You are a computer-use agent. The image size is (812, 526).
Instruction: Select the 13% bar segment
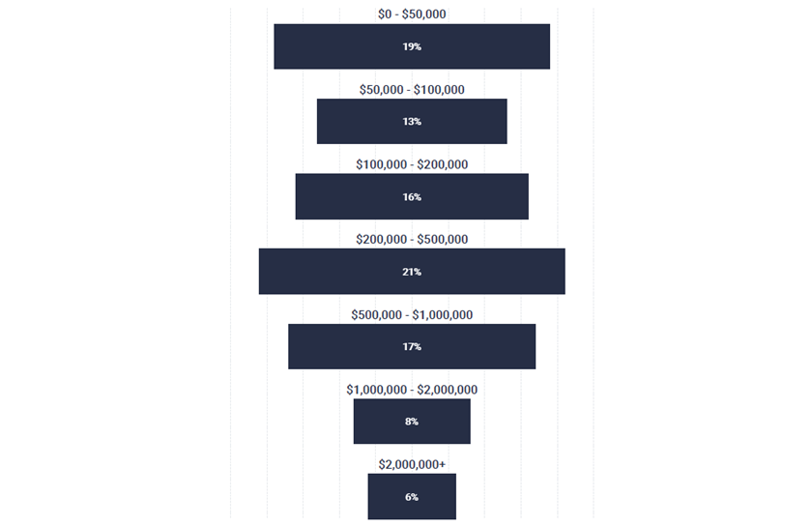click(412, 121)
